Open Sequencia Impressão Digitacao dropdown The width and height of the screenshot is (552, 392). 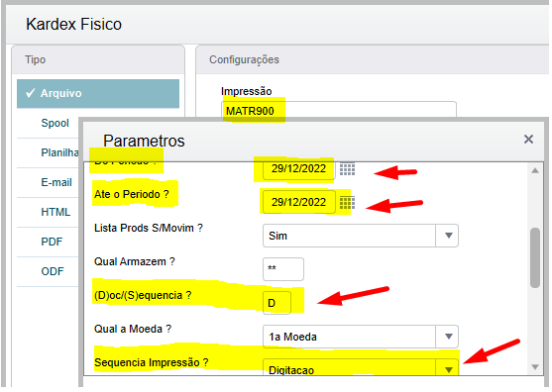click(448, 367)
